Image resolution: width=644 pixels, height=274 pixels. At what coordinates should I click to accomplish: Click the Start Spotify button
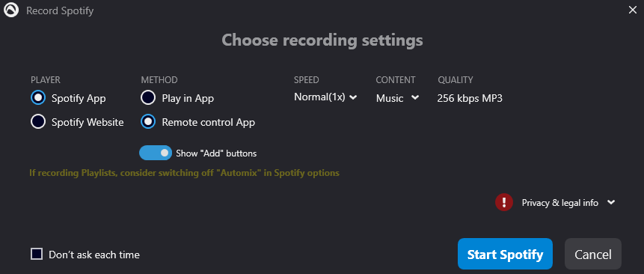505,254
